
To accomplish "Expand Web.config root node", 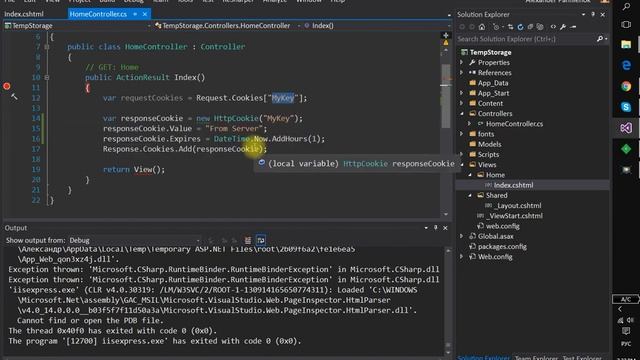I will pyautogui.click(x=462, y=257).
